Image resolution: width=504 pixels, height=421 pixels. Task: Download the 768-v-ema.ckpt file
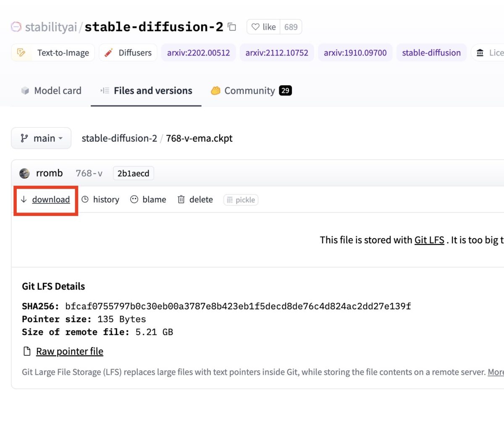click(45, 200)
